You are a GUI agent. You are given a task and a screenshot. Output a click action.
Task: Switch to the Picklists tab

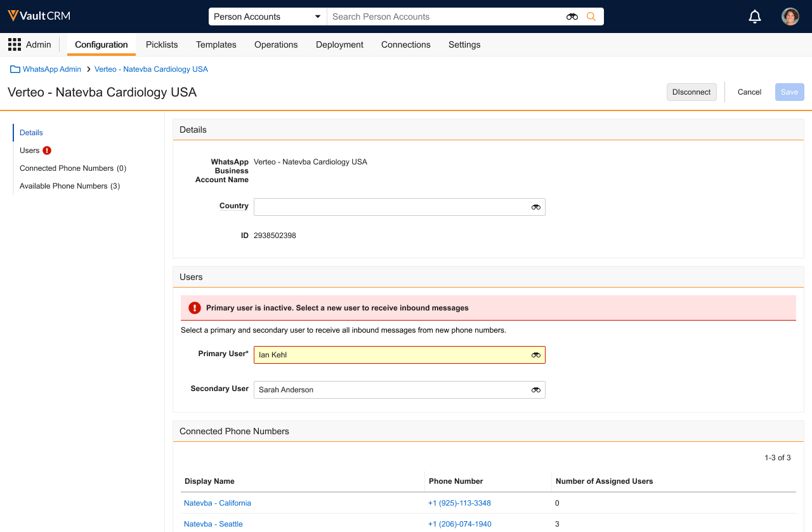(162, 44)
